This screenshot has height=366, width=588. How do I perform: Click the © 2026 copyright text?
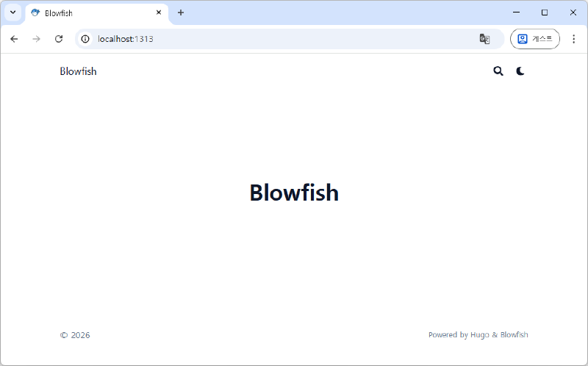(x=75, y=335)
